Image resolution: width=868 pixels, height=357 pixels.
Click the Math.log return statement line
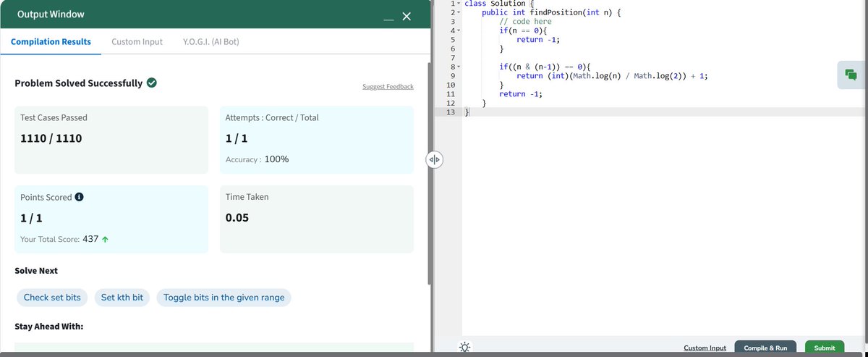(x=612, y=75)
